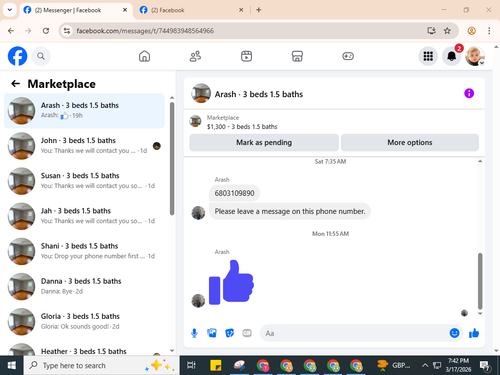This screenshot has width=500, height=375.
Task: Open site information icon in address bar
Action: pyautogui.click(x=67, y=31)
